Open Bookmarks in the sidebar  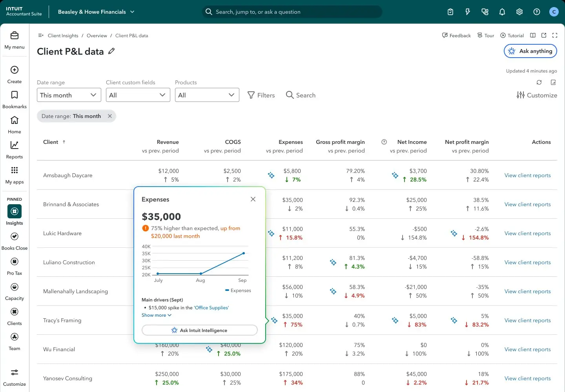click(15, 100)
